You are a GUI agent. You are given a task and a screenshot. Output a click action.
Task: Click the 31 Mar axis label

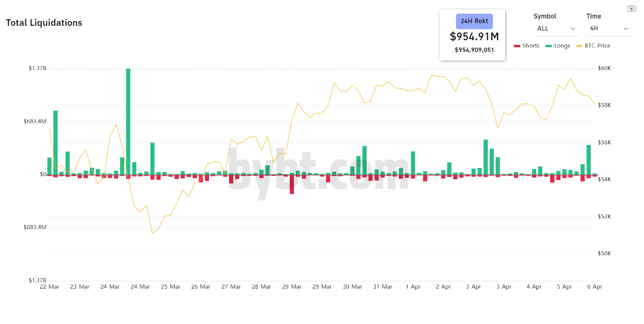tap(383, 287)
